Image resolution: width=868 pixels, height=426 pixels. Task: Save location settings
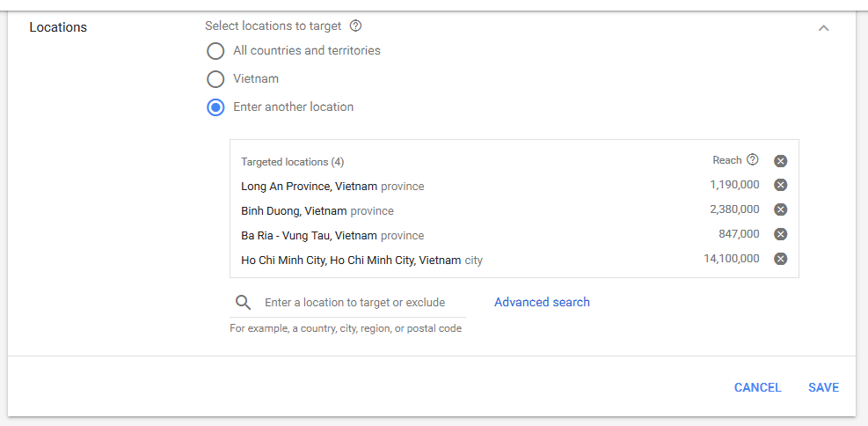pos(823,387)
